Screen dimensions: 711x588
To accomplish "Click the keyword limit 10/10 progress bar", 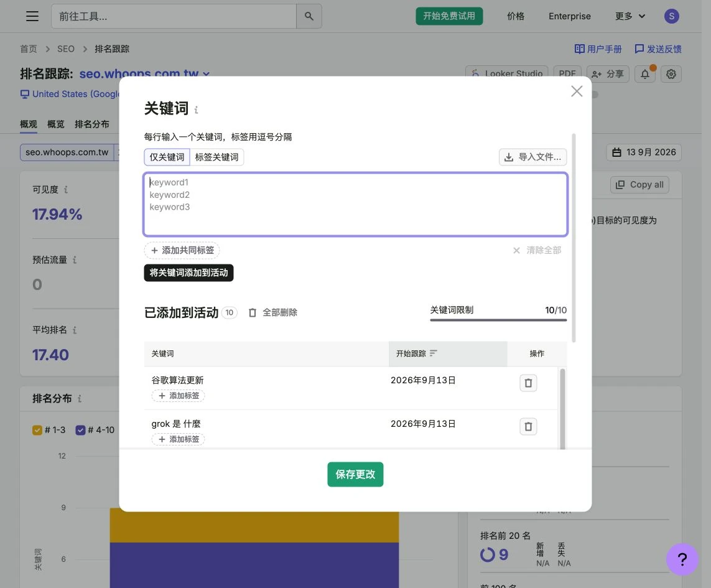I will (x=498, y=320).
